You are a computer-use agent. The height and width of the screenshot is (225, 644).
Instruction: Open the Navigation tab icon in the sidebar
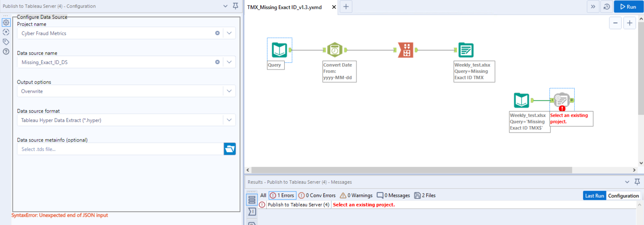pyautogui.click(x=6, y=32)
